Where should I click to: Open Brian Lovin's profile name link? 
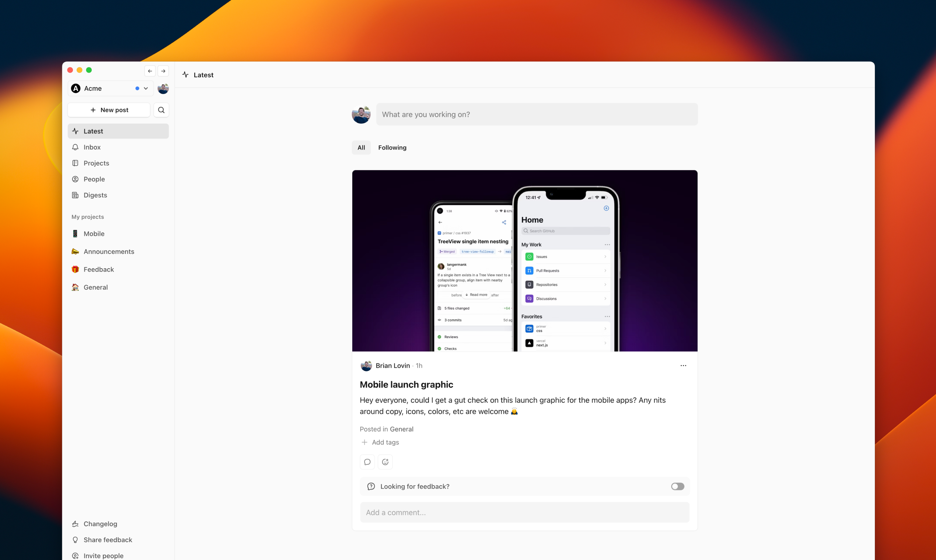392,366
